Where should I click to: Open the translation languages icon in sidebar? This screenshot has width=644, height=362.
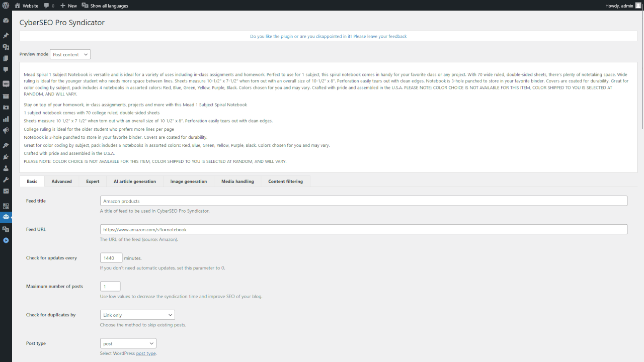pos(6,229)
